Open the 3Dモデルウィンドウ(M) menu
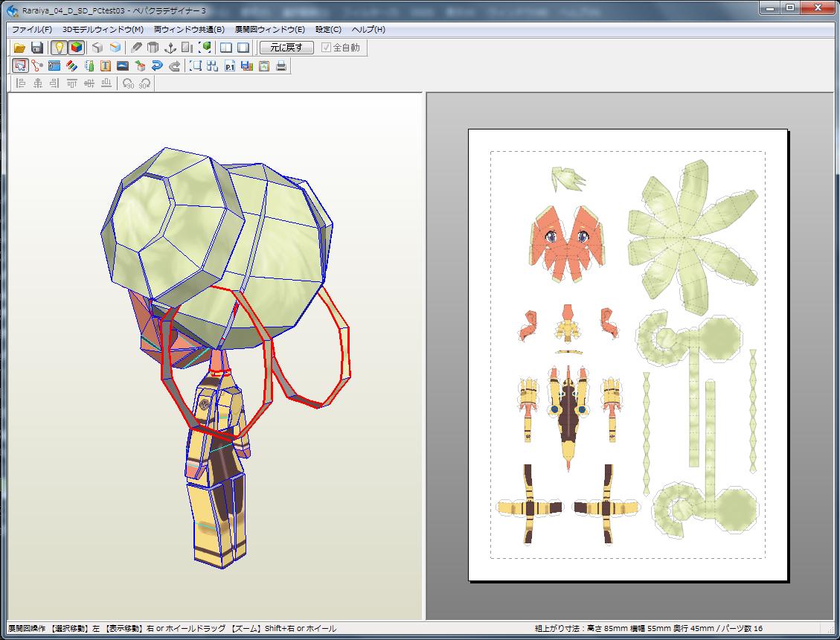The height and width of the screenshot is (640, 840). tap(103, 30)
